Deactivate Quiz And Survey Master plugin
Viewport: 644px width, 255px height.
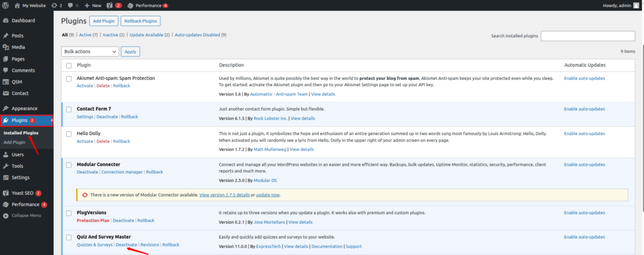[x=126, y=245]
